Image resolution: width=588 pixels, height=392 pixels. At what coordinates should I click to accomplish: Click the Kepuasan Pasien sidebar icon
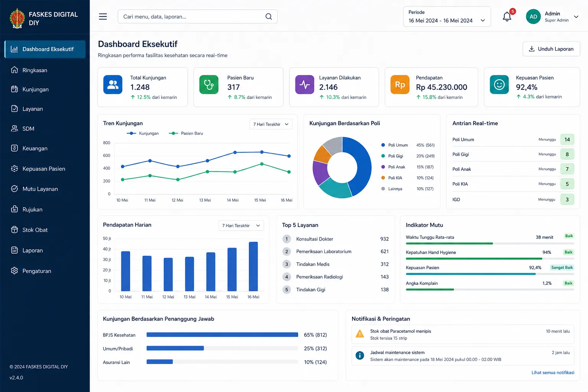point(15,168)
